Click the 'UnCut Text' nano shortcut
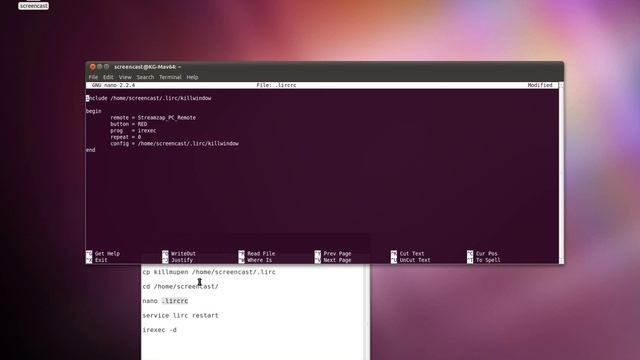Viewport: 640px width, 360px height. click(411, 260)
